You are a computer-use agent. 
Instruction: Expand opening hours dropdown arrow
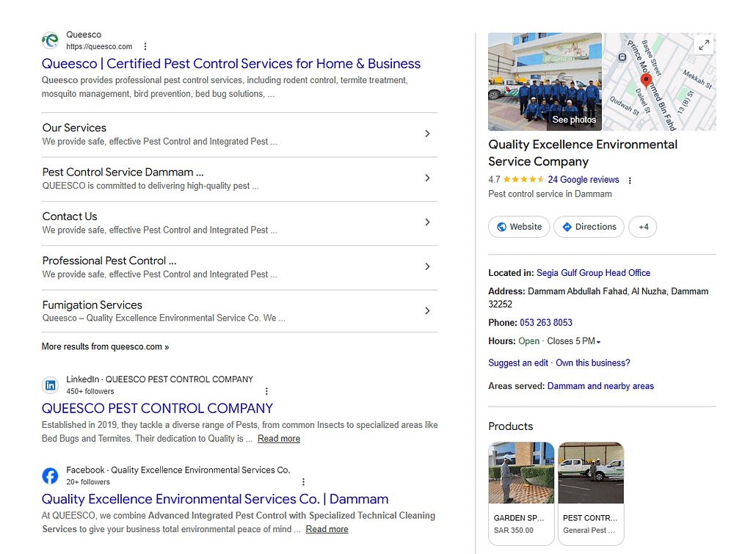tap(598, 342)
